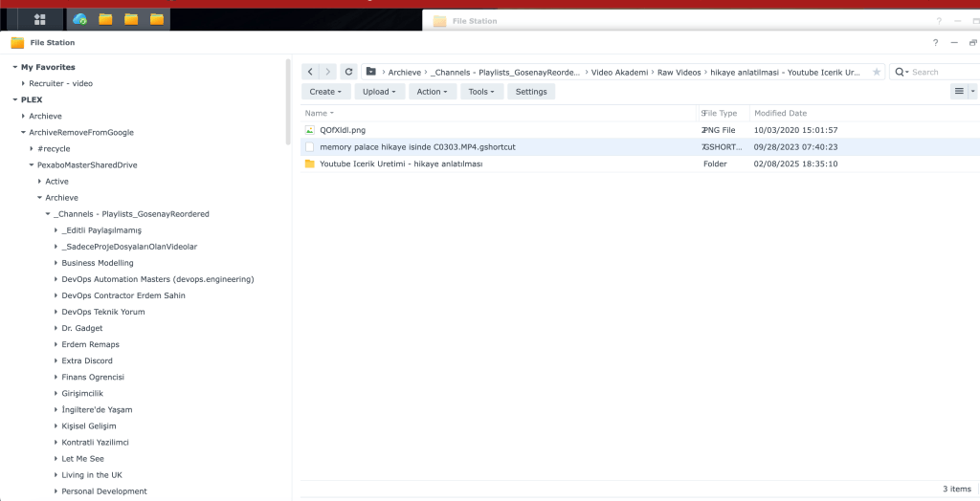Select _SadeceProjeDosyalarıOlanVideolar in tree
980x501 pixels.
coord(129,246)
